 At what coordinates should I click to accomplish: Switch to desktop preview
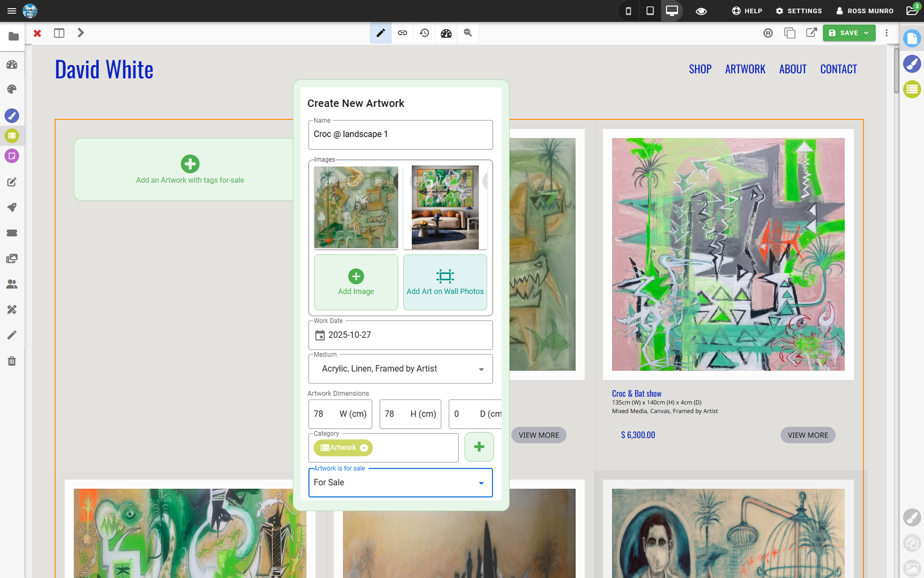[x=672, y=11]
